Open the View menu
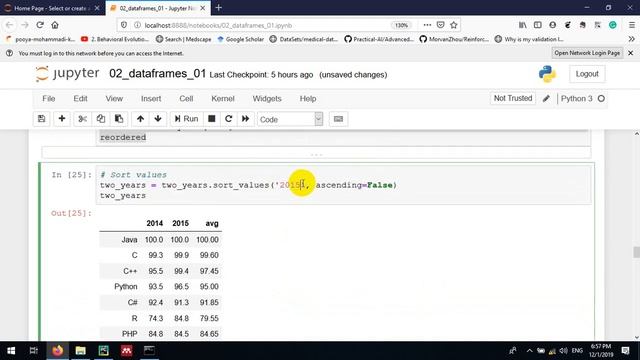The image size is (640, 360). (114, 99)
